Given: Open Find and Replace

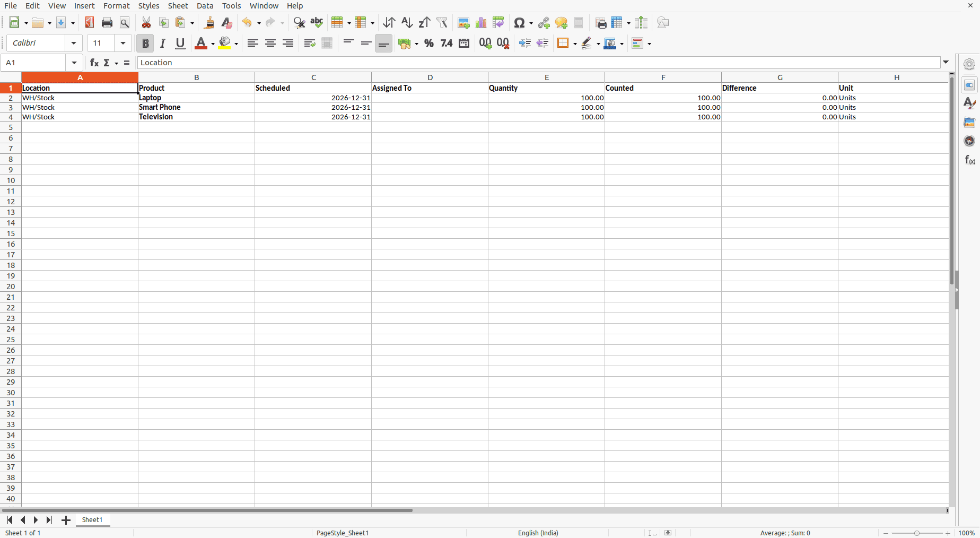Looking at the screenshot, I should pyautogui.click(x=298, y=23).
